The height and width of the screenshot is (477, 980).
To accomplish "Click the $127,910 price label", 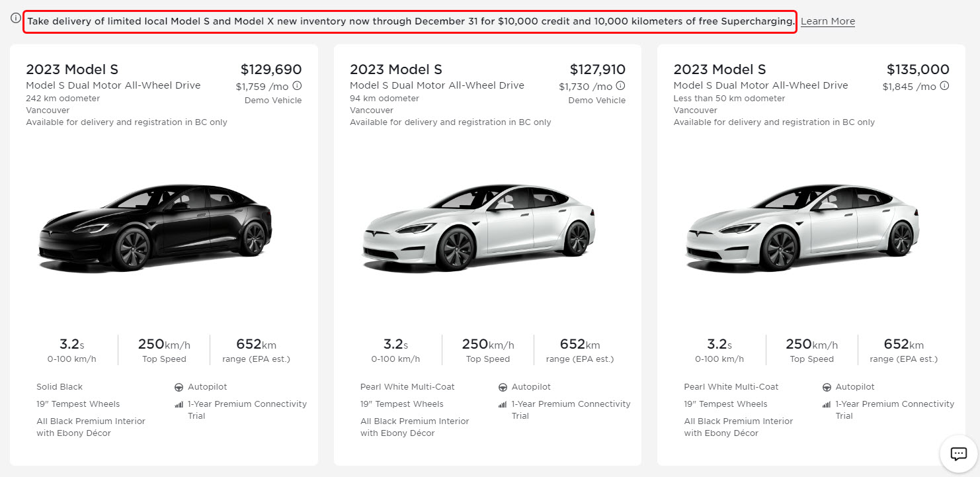I will pos(597,69).
